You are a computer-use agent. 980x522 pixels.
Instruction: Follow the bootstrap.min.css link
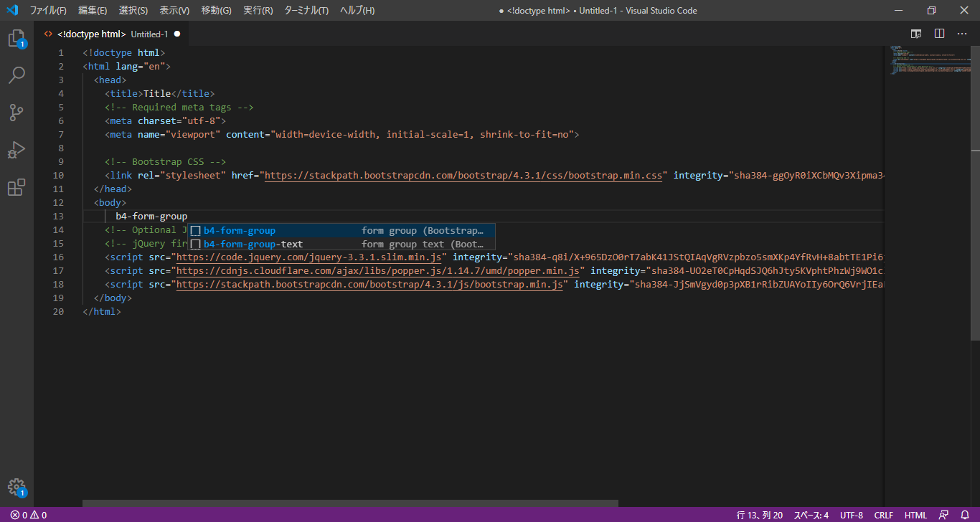tap(463, 176)
